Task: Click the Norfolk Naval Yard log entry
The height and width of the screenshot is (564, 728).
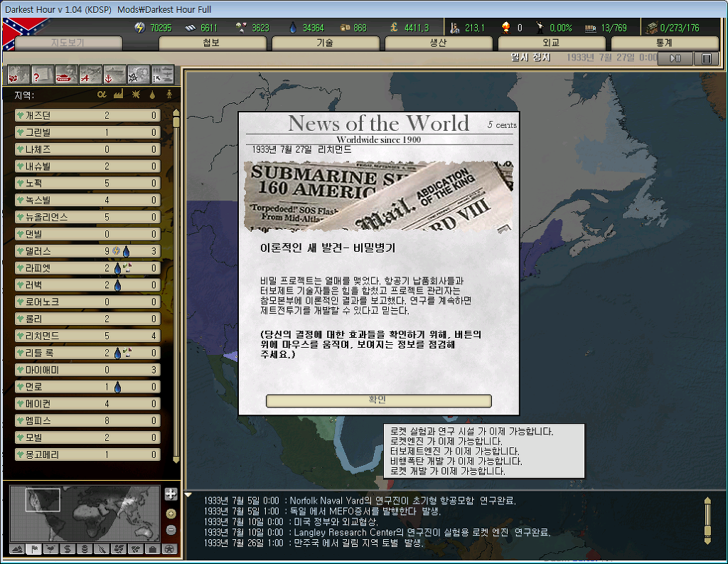Action: (x=360, y=501)
